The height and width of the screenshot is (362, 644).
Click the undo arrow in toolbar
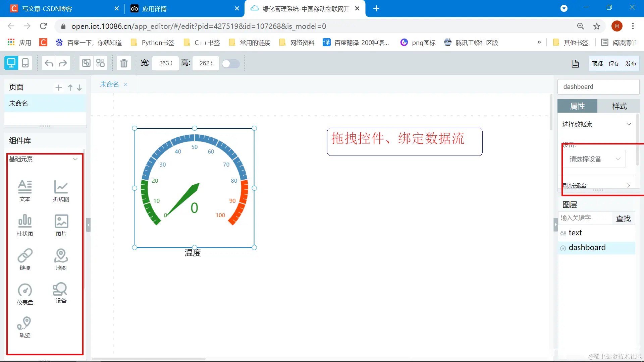(49, 63)
